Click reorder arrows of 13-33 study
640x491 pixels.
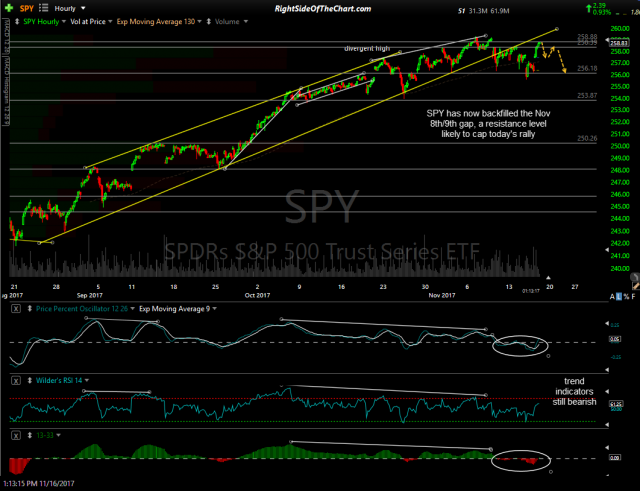pos(30,436)
